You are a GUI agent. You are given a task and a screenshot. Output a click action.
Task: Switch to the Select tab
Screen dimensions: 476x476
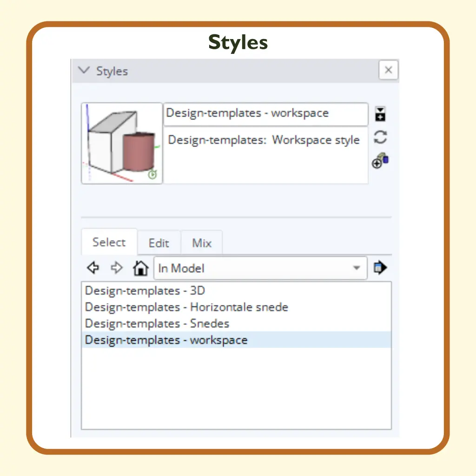pyautogui.click(x=109, y=242)
